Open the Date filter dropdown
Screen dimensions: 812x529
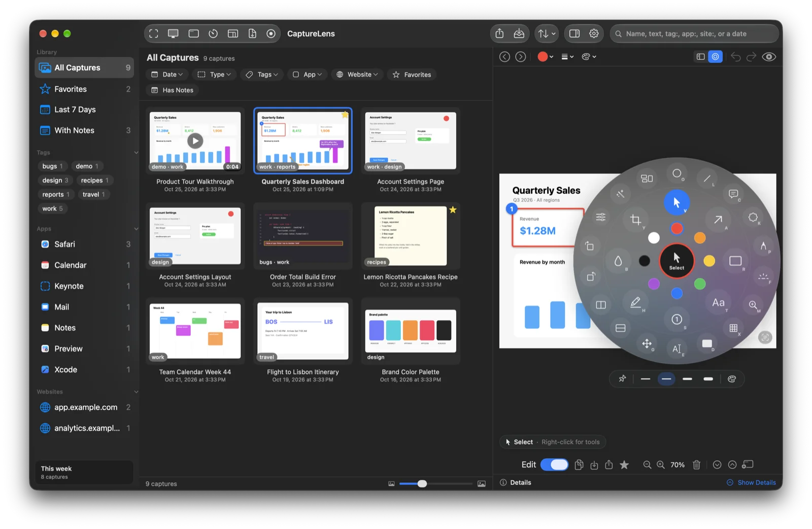tap(167, 75)
